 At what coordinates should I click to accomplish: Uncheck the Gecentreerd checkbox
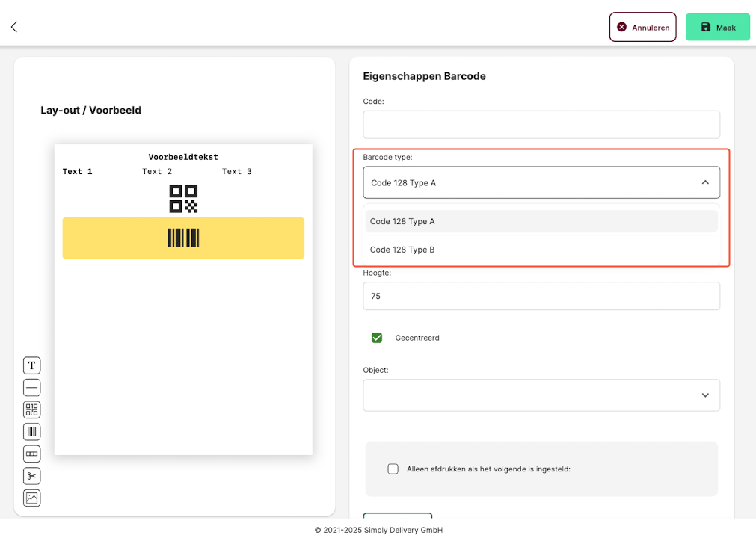377,338
